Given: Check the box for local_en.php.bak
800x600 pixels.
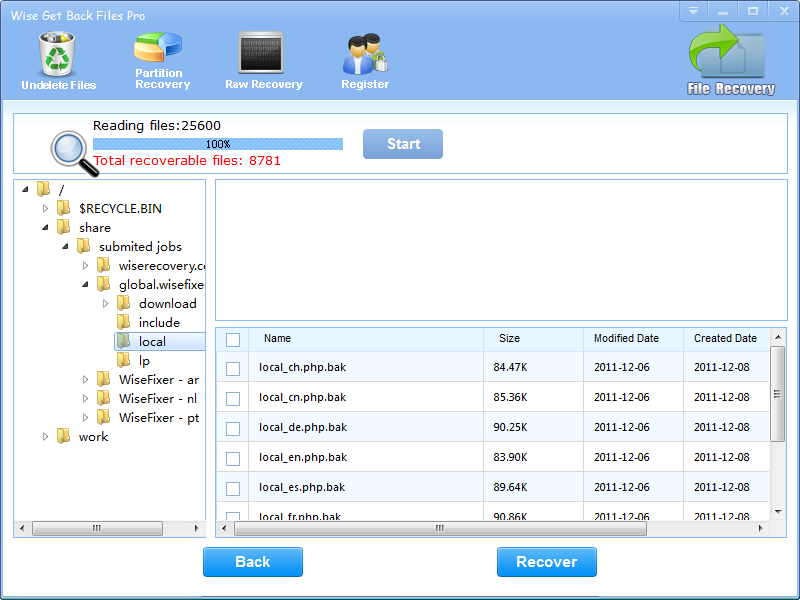Looking at the screenshot, I should click(x=233, y=459).
